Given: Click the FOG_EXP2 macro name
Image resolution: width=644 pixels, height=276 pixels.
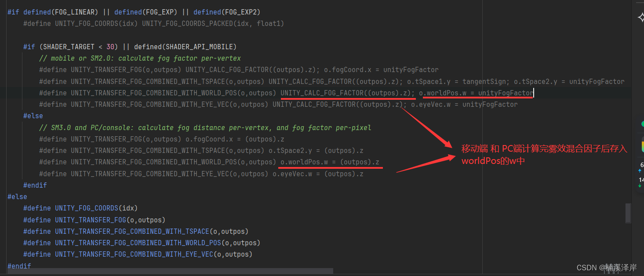Looking at the screenshot, I should tap(240, 12).
